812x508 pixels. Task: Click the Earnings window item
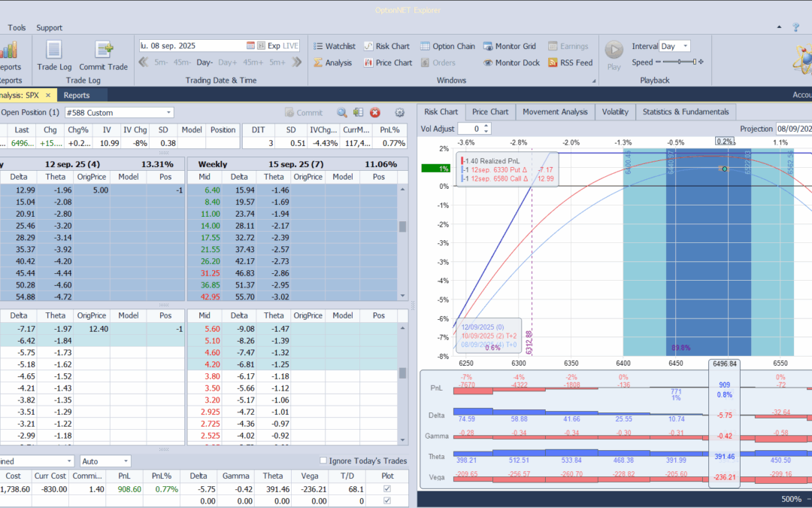tap(568, 46)
